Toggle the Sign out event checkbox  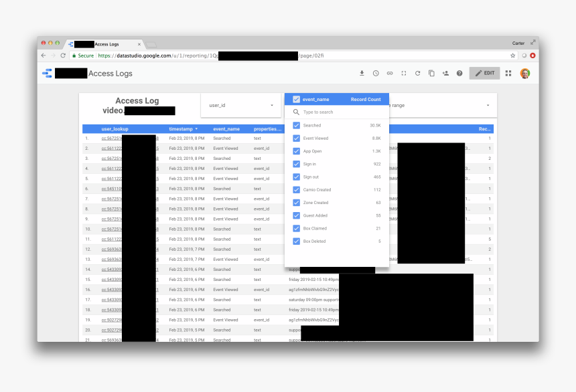296,177
